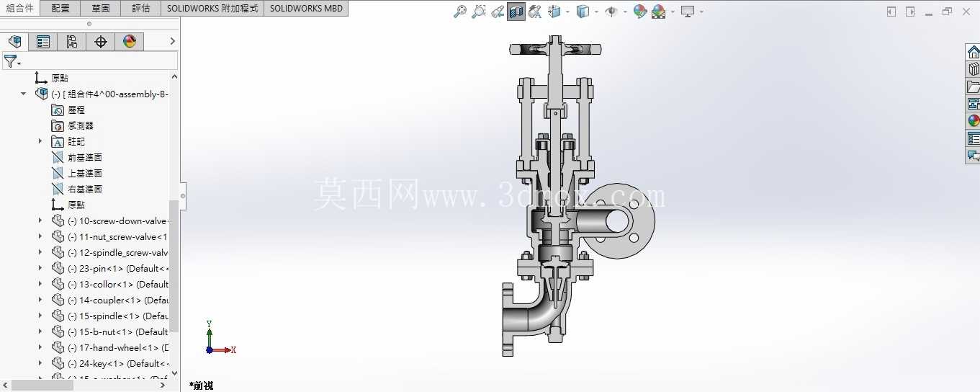The image size is (980, 392).
Task: Click the Edit Appearance sphere icon
Action: 640,12
